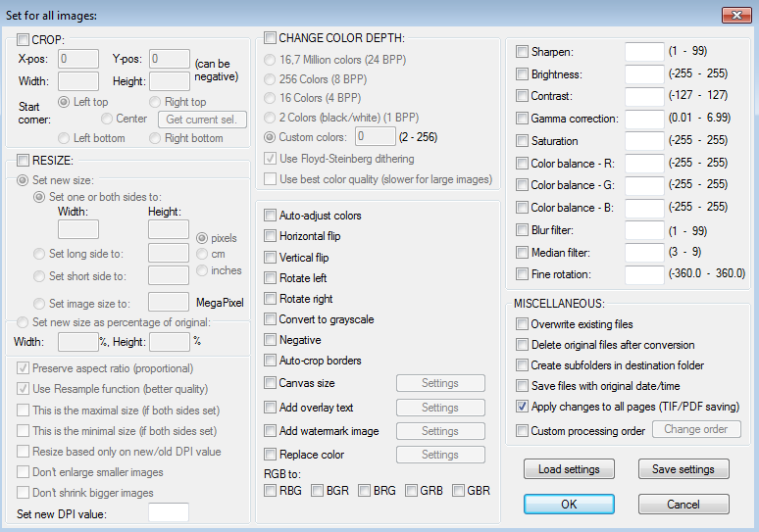
Task: Check the Rotate right box
Action: click(270, 299)
